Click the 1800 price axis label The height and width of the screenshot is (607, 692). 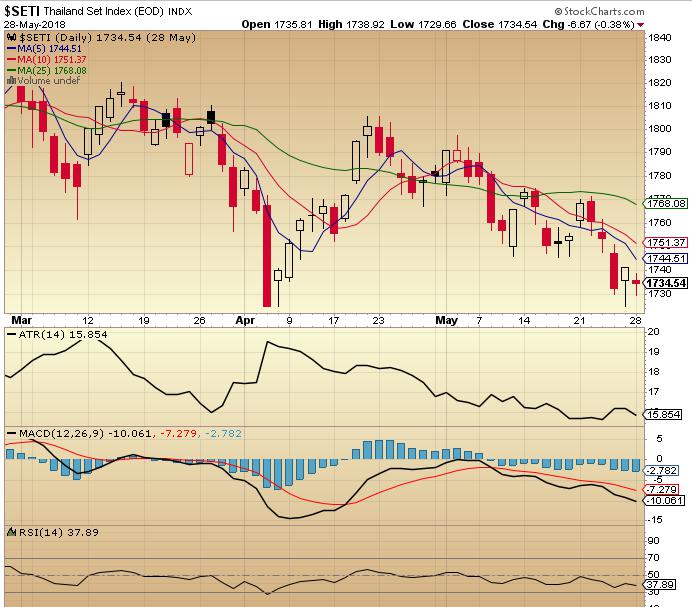tap(659, 128)
